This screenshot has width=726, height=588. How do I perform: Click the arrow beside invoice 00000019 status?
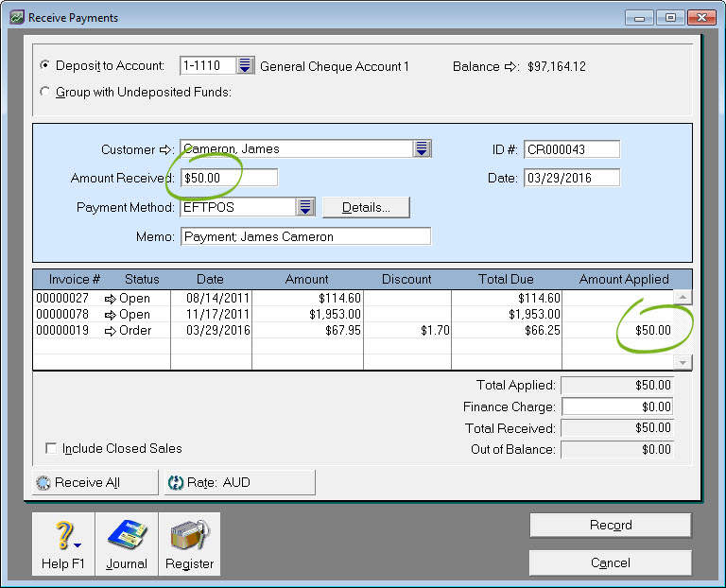110,331
